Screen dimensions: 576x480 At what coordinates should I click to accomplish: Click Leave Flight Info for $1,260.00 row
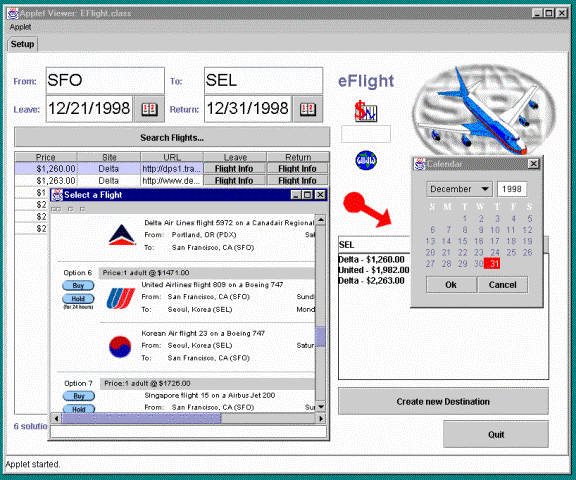[x=234, y=169]
